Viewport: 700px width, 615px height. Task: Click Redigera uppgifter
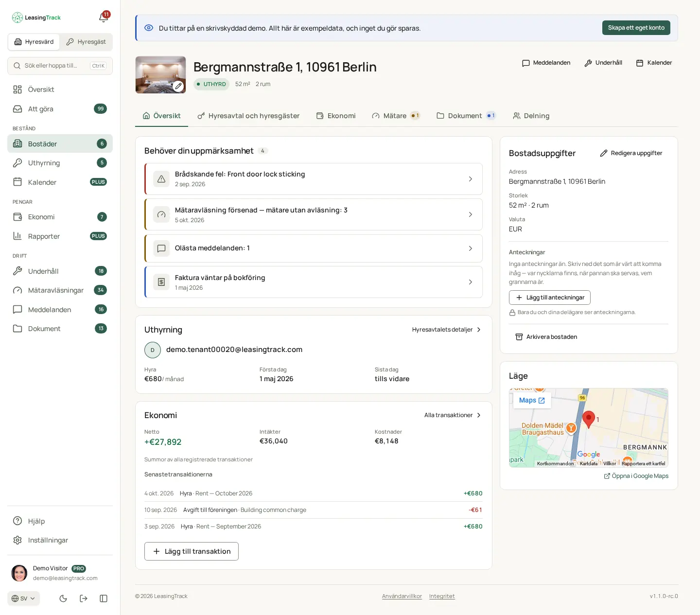point(631,153)
